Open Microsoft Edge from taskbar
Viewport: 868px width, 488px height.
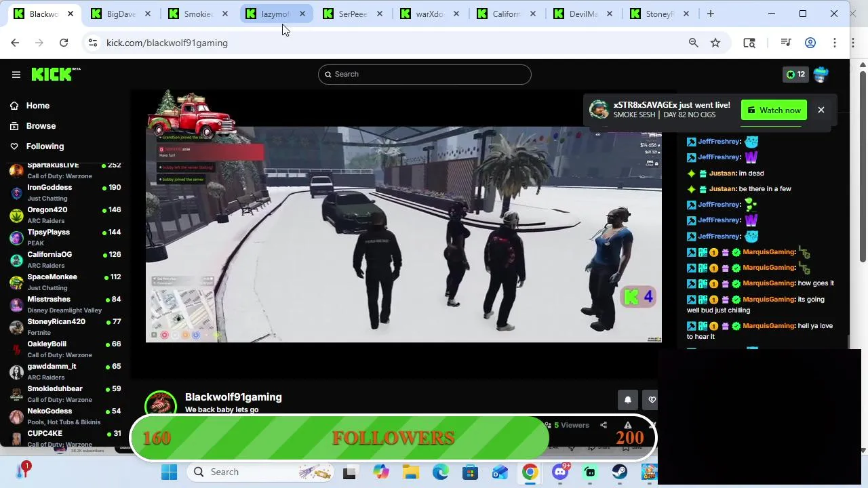pos(440,472)
